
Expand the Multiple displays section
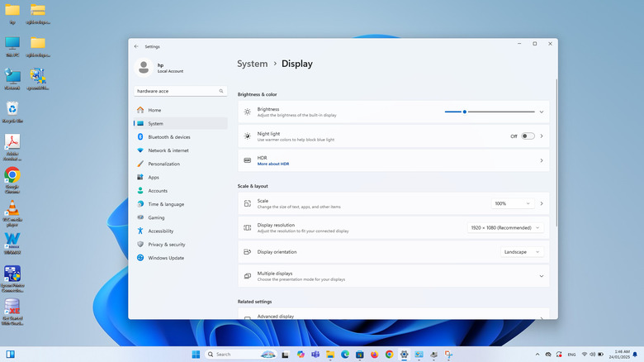click(x=542, y=276)
